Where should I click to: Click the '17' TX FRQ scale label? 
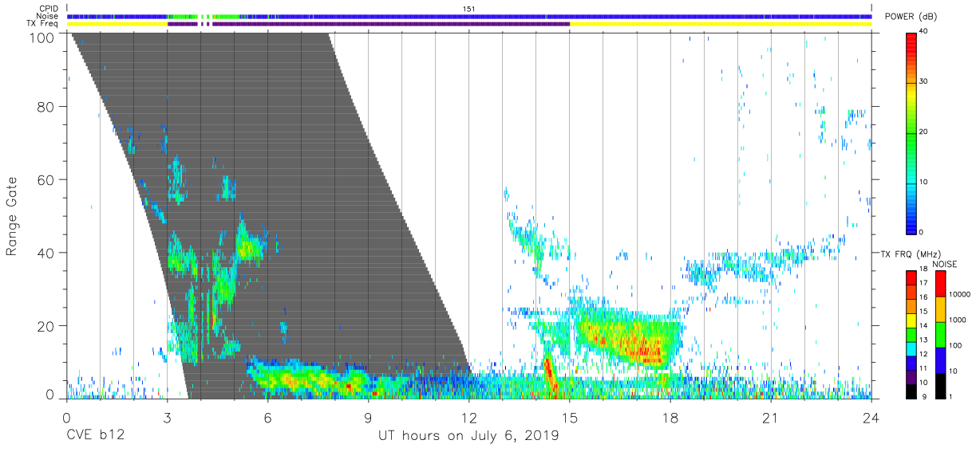926,283
